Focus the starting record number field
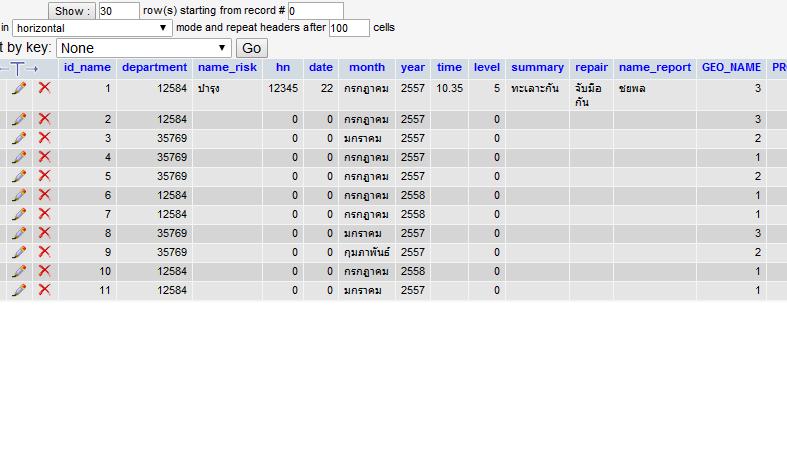 coord(316,11)
